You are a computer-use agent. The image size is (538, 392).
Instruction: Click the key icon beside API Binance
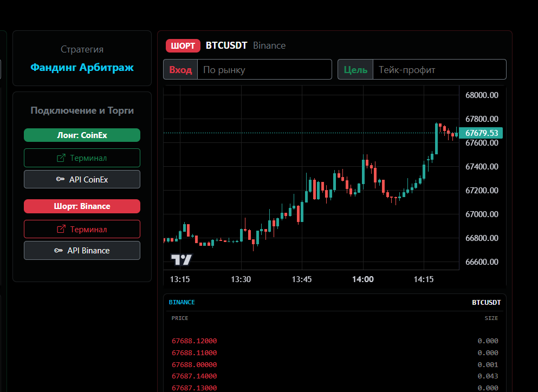click(x=59, y=250)
